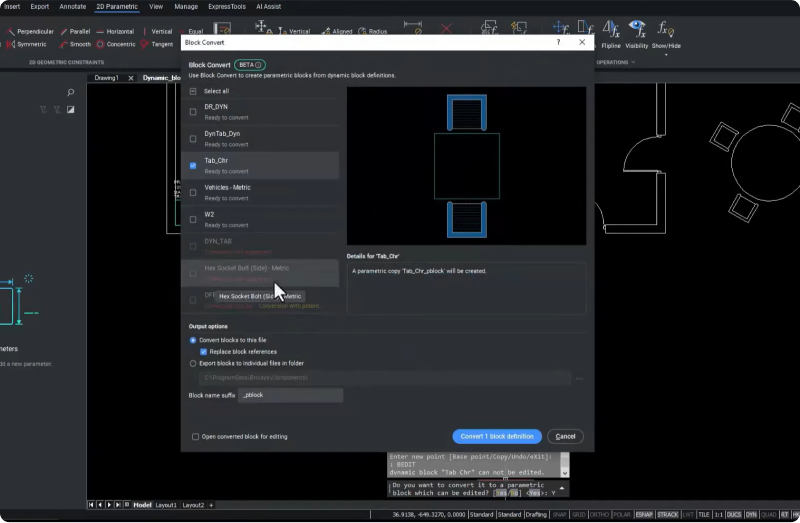Click the folder browse ellipsis button
The width and height of the screenshot is (800, 523).
(579, 378)
